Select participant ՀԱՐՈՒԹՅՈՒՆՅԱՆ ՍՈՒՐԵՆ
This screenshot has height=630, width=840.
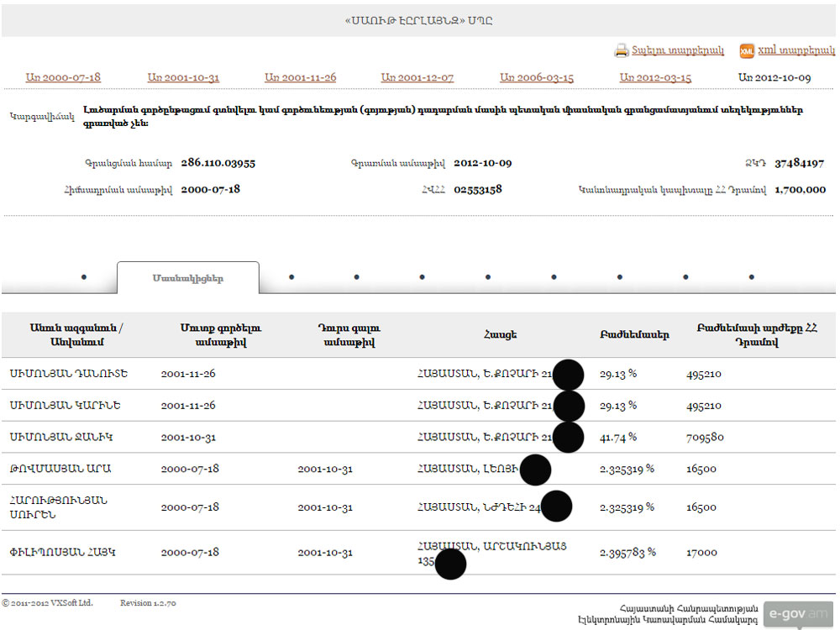pos(59,507)
